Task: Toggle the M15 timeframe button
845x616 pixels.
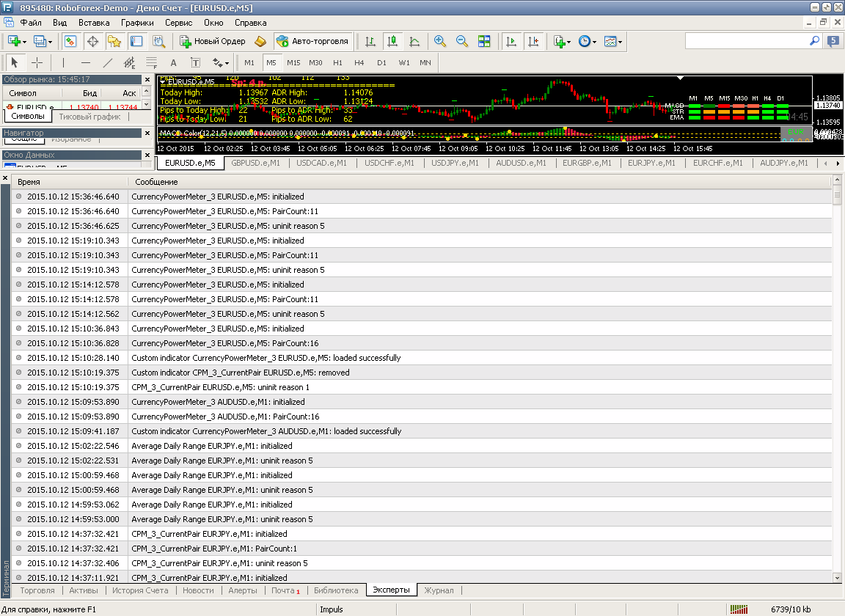Action: (x=293, y=62)
